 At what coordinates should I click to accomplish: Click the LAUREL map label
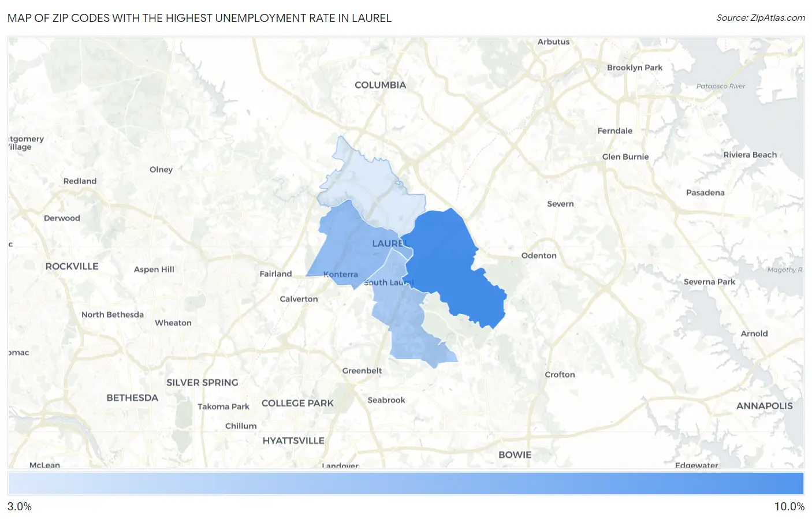[390, 244]
